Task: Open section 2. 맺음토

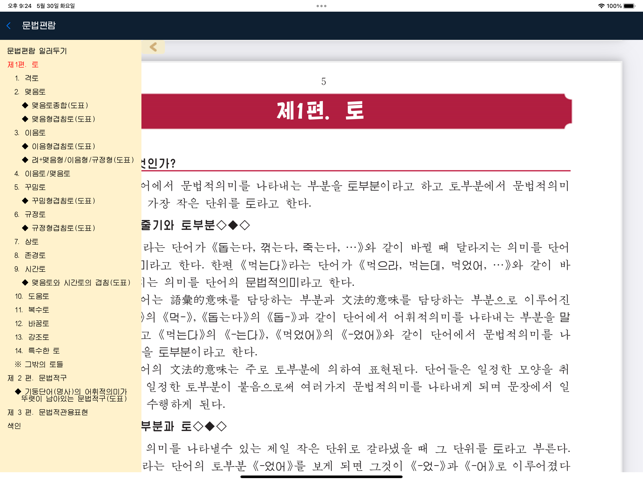Action: coord(30,91)
